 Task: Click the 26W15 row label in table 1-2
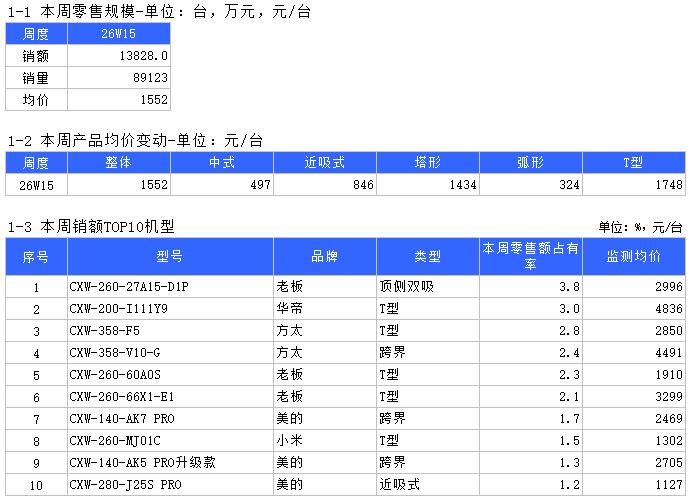36,186
